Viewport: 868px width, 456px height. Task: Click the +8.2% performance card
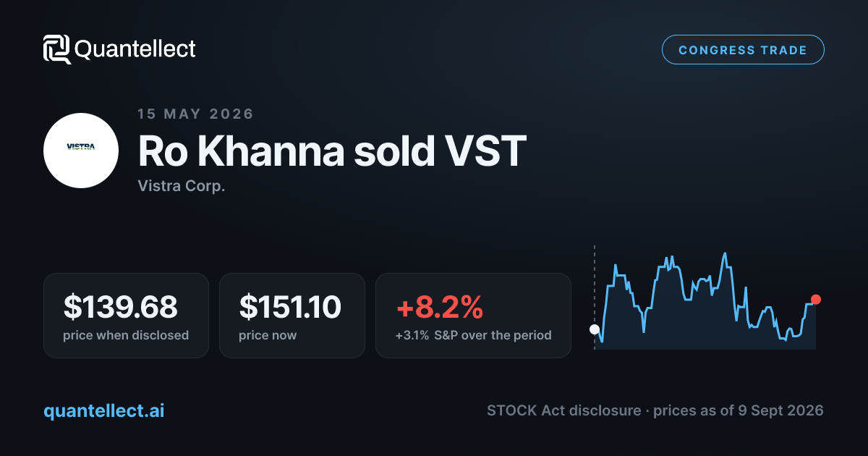click(473, 315)
